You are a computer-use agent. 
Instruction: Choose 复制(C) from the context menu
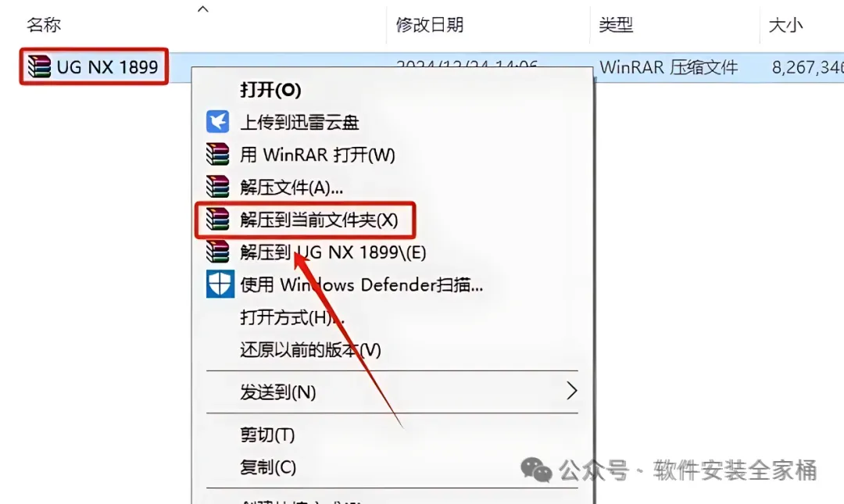[268, 466]
